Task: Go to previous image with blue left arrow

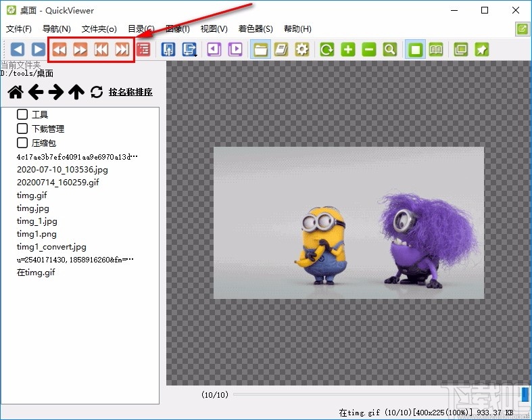Action: (18, 49)
